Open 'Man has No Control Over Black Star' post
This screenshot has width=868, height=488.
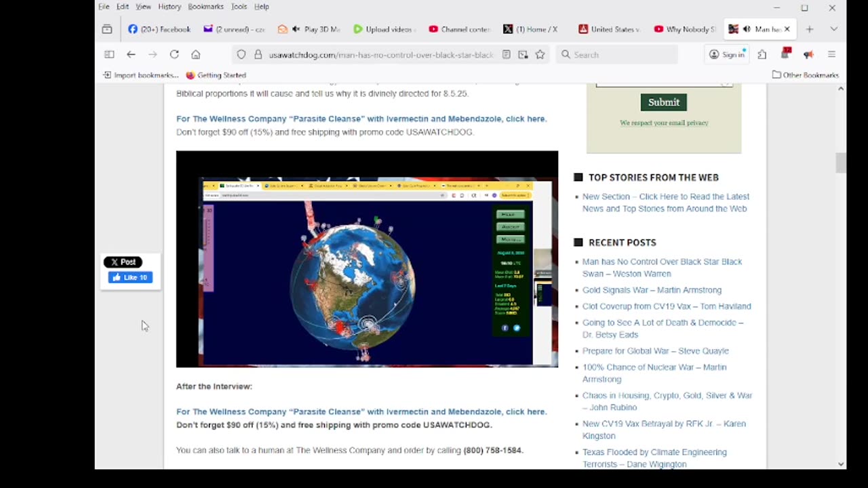coord(662,268)
